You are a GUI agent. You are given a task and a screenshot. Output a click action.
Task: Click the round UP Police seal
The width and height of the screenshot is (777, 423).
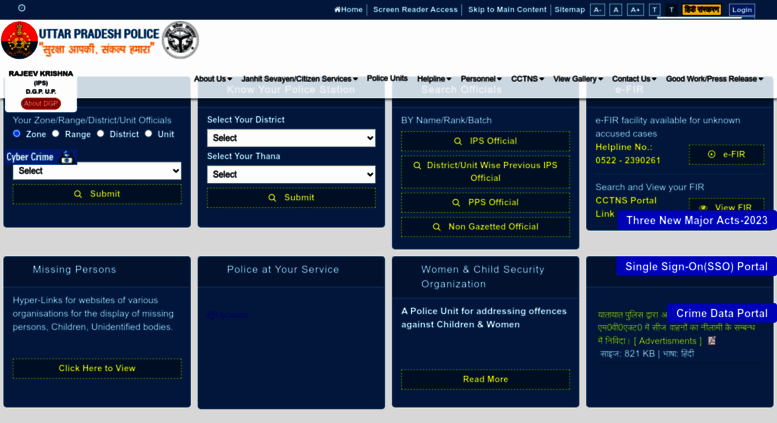click(180, 40)
